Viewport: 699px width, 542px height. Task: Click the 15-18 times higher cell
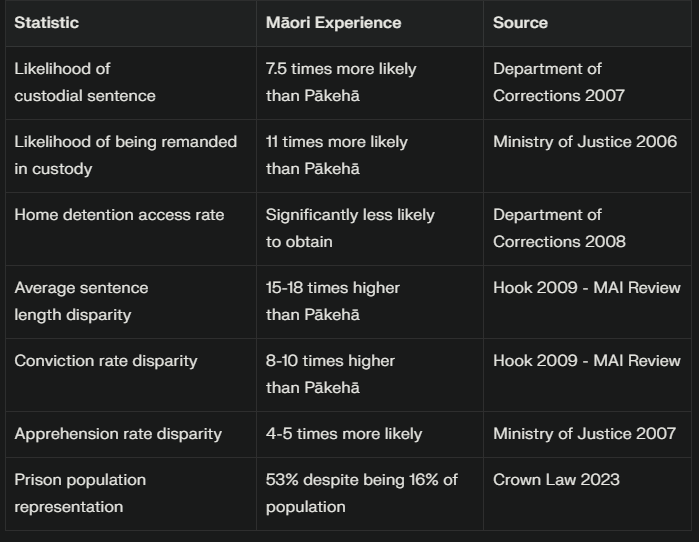332,301
